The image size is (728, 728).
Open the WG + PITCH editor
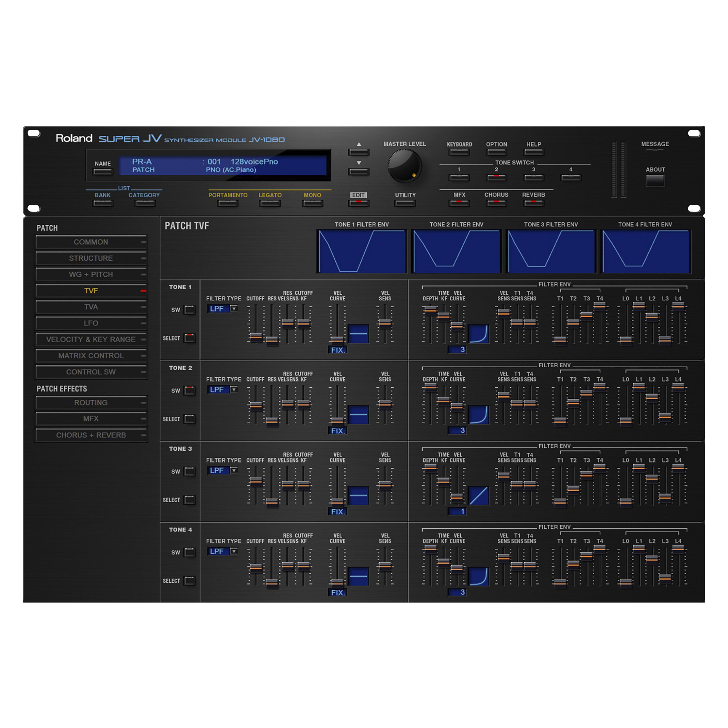(91, 274)
